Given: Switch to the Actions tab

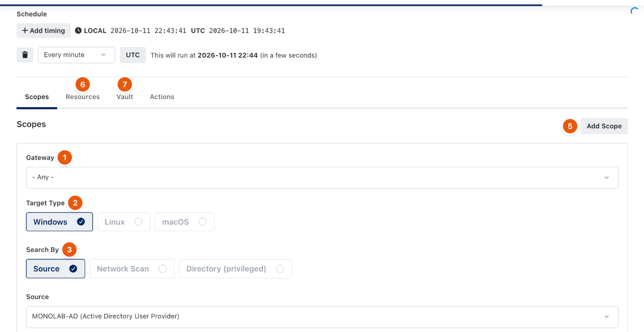Looking at the screenshot, I should coord(162,97).
